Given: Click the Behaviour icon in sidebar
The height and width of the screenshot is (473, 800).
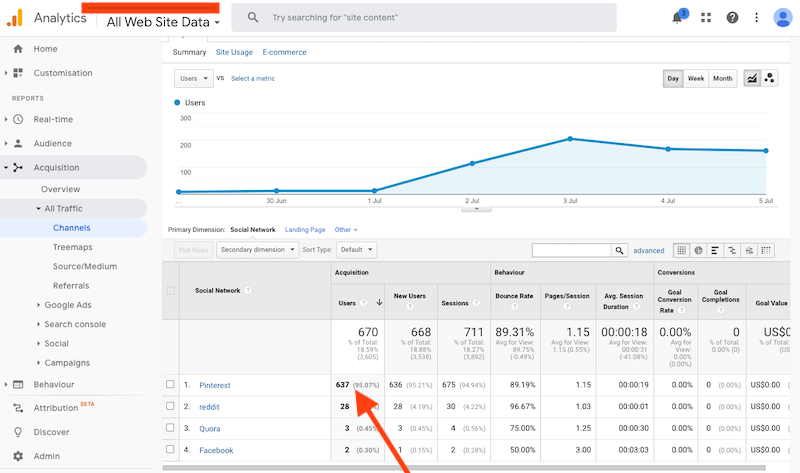Looking at the screenshot, I should (x=18, y=384).
